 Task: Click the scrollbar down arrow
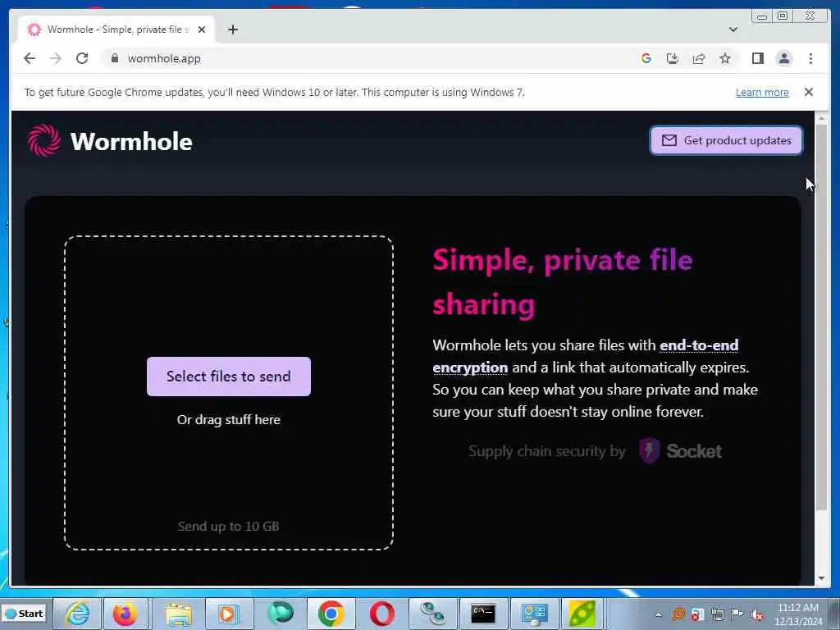(x=821, y=578)
